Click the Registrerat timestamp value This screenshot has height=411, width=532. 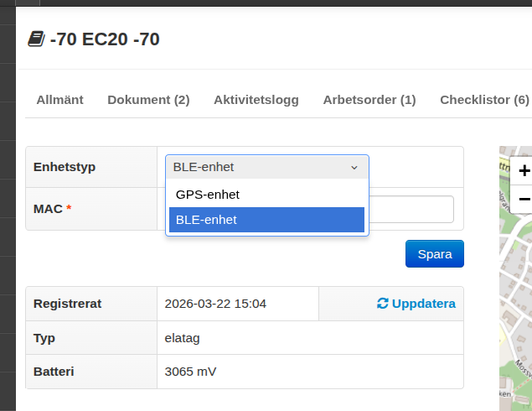[215, 304]
